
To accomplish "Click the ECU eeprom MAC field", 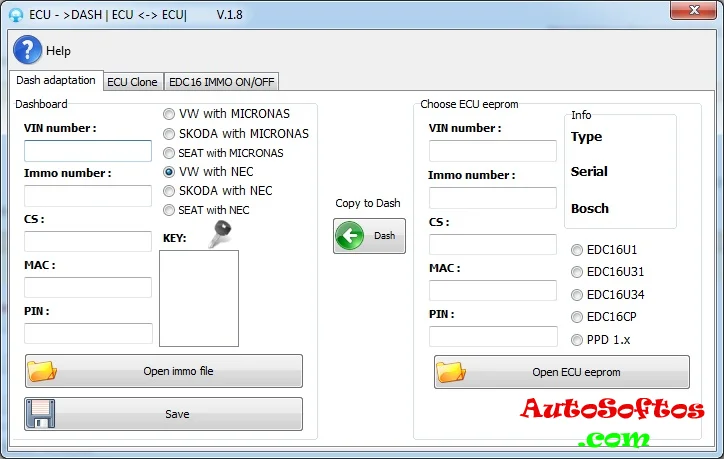I will (x=493, y=291).
